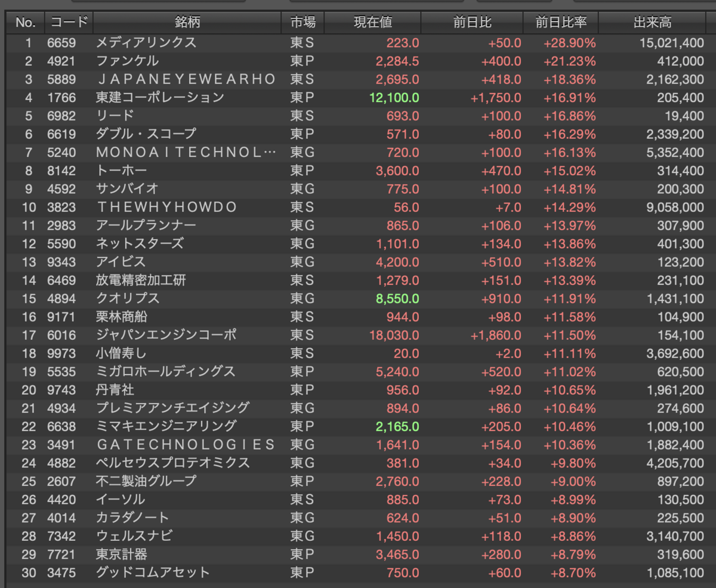
Task: Select the THEWHYHOWDO row
Action: 358,207
